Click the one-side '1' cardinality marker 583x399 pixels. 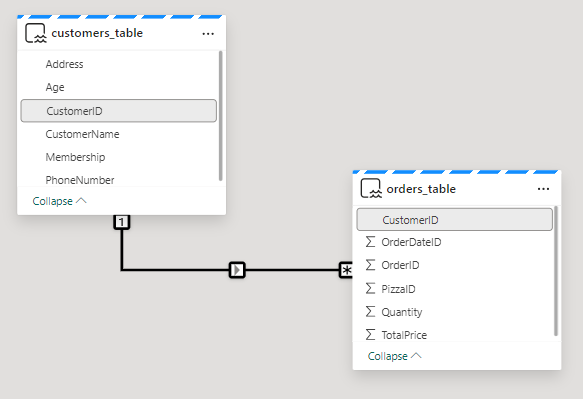122,222
